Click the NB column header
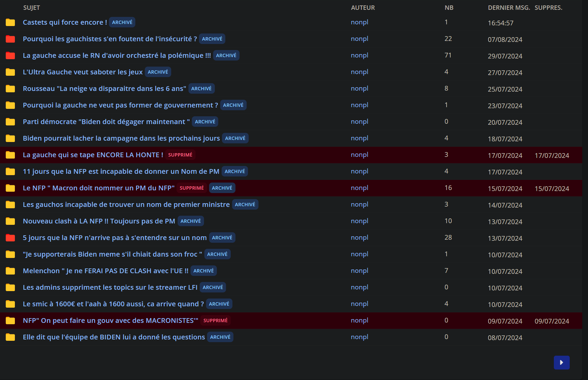 click(449, 8)
